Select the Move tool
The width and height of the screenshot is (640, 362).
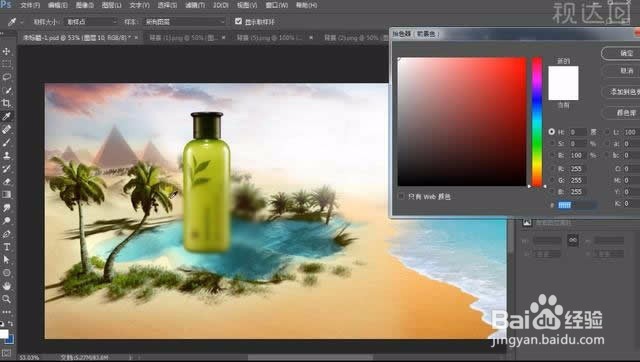[7, 51]
